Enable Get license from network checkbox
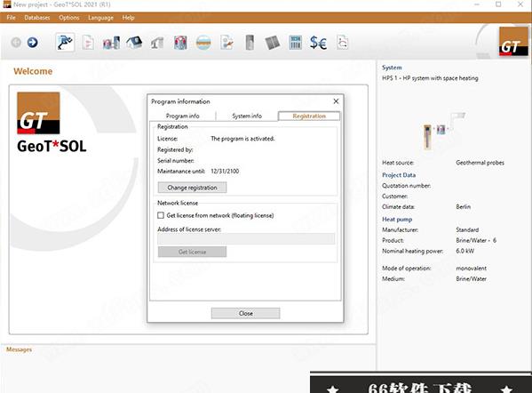 [x=161, y=215]
